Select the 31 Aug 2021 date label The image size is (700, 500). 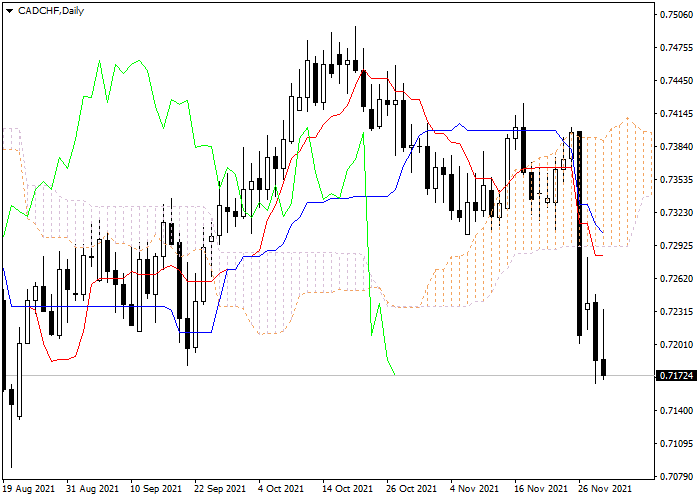click(x=91, y=489)
